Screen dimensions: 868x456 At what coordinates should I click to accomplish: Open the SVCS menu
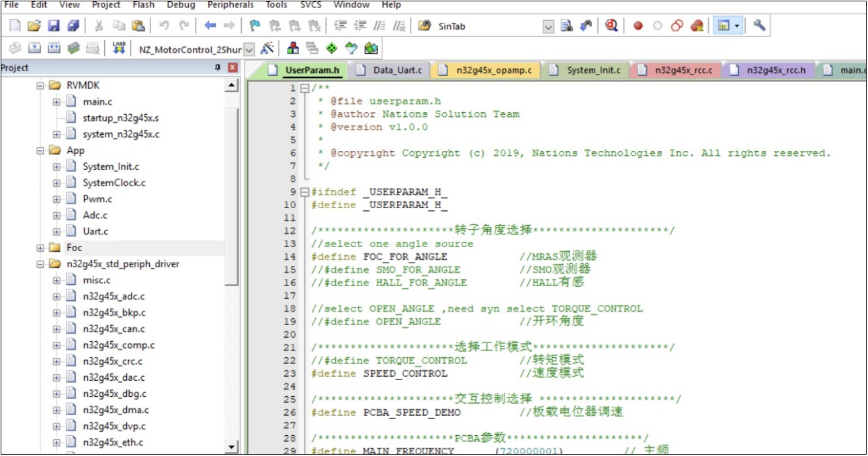[310, 5]
